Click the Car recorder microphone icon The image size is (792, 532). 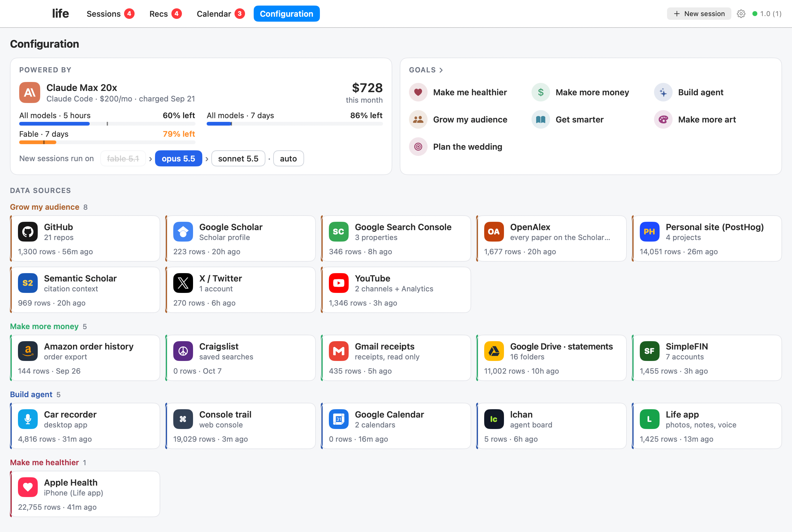click(28, 419)
